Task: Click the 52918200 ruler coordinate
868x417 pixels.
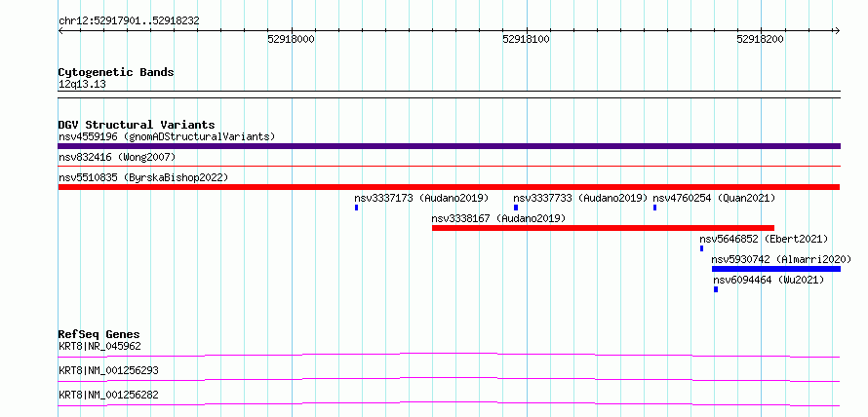Action: coord(760,40)
